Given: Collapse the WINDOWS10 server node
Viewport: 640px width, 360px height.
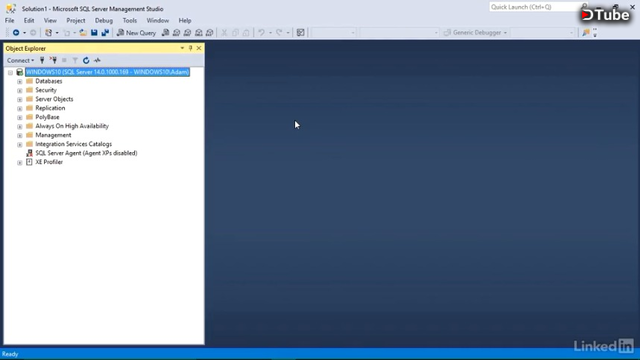Looking at the screenshot, I should pos(10,72).
